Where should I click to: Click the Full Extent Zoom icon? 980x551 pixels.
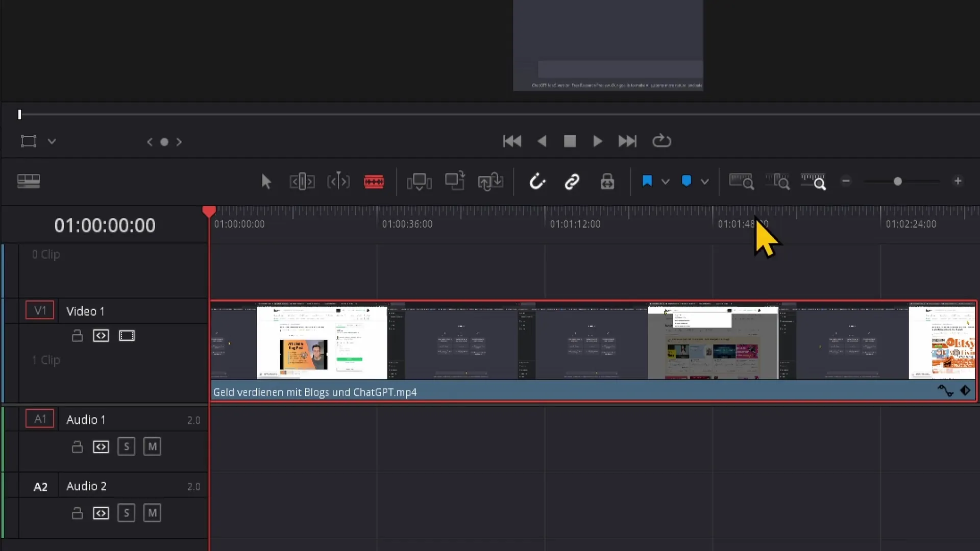(742, 182)
